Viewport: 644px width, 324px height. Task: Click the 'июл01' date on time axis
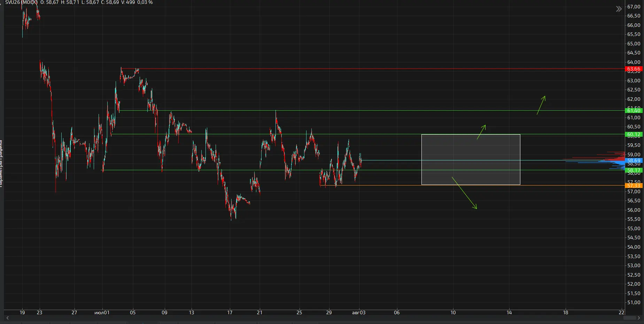point(102,312)
